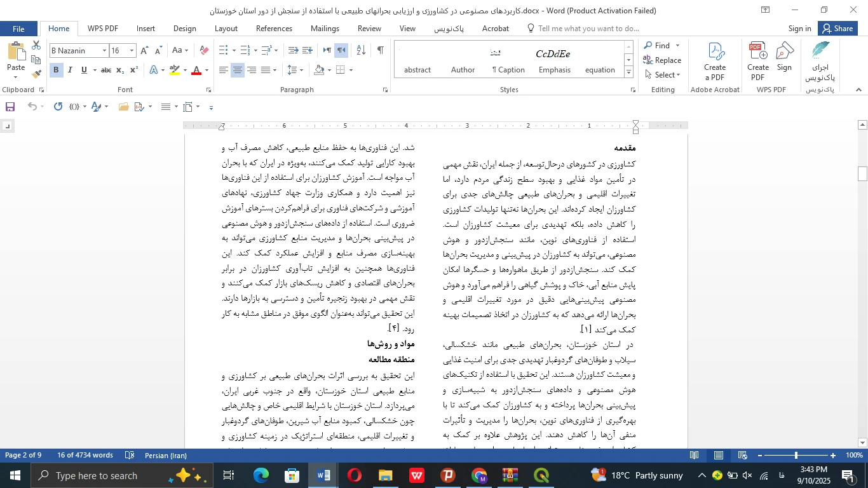Image resolution: width=868 pixels, height=488 pixels.
Task: Click the Replace button in Editing
Action: click(x=662, y=60)
